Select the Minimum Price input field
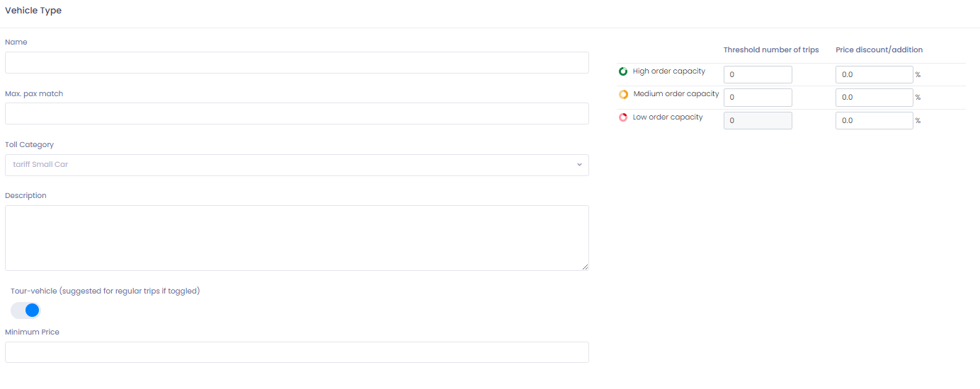Screen dimensions: 980x389 297,352
